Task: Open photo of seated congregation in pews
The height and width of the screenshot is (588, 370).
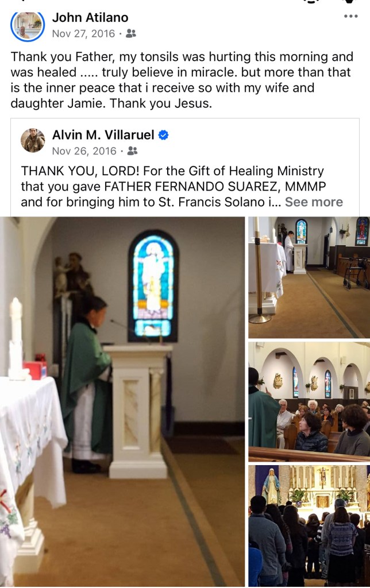Action: click(309, 401)
